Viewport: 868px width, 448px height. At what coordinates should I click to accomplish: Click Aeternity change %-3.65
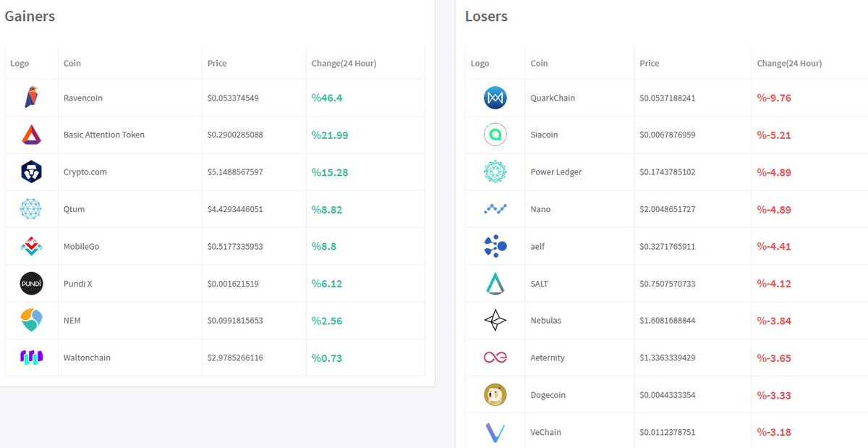[774, 358]
